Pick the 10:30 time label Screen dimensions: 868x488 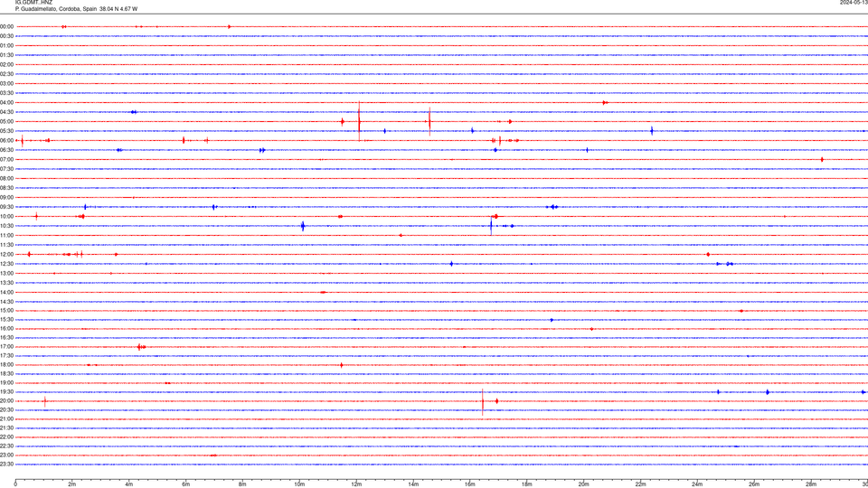[6, 226]
